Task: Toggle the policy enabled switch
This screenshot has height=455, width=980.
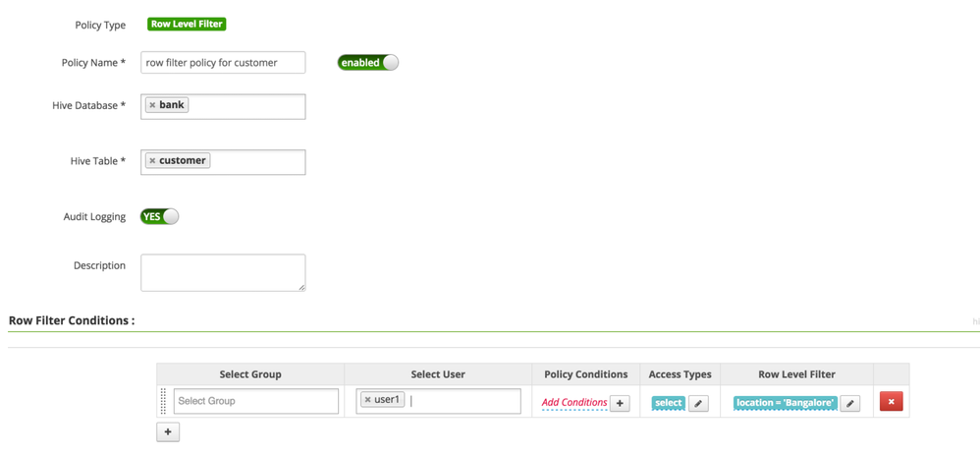Action: pyautogui.click(x=367, y=63)
